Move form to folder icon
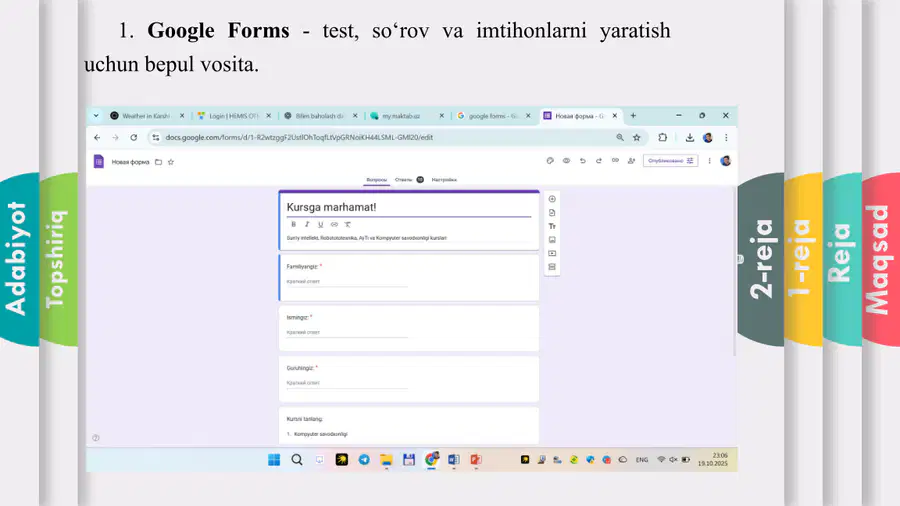This screenshot has height=506, width=900. pos(158,162)
